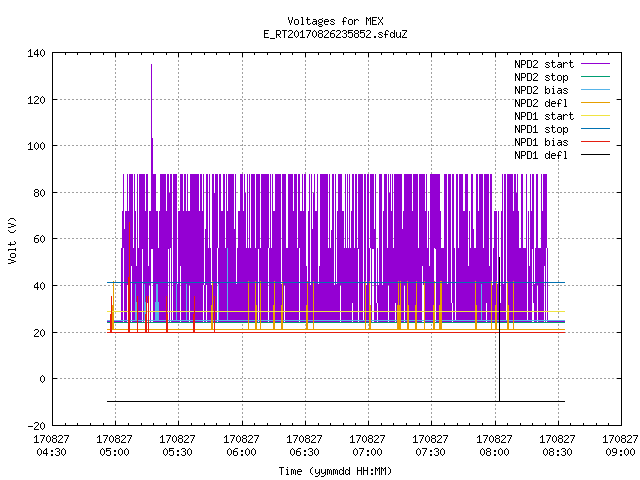Image resolution: width=640 pixels, height=480 pixels.
Task: Click the 'NPD1 start' legend label
Action: (x=544, y=116)
